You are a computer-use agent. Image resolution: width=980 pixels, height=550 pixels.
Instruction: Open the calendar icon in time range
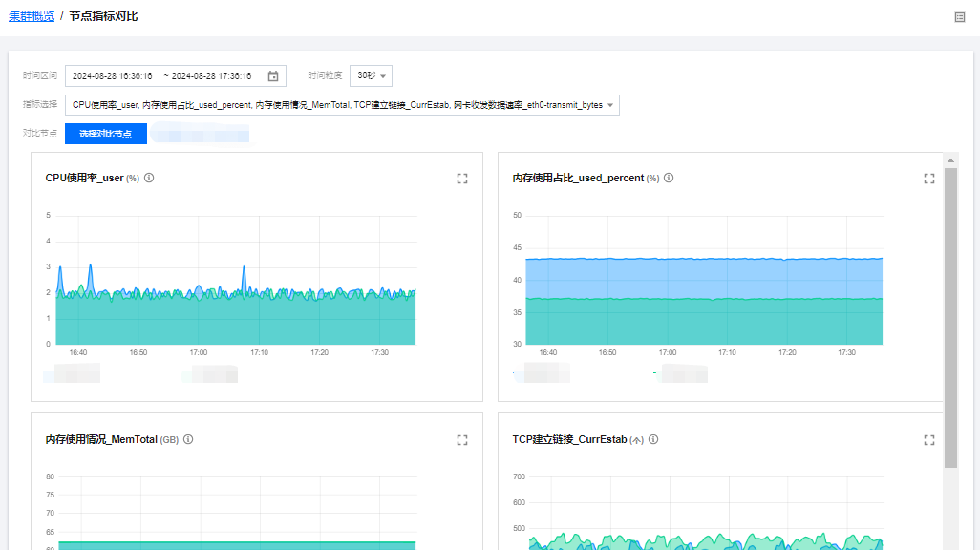[x=273, y=76]
